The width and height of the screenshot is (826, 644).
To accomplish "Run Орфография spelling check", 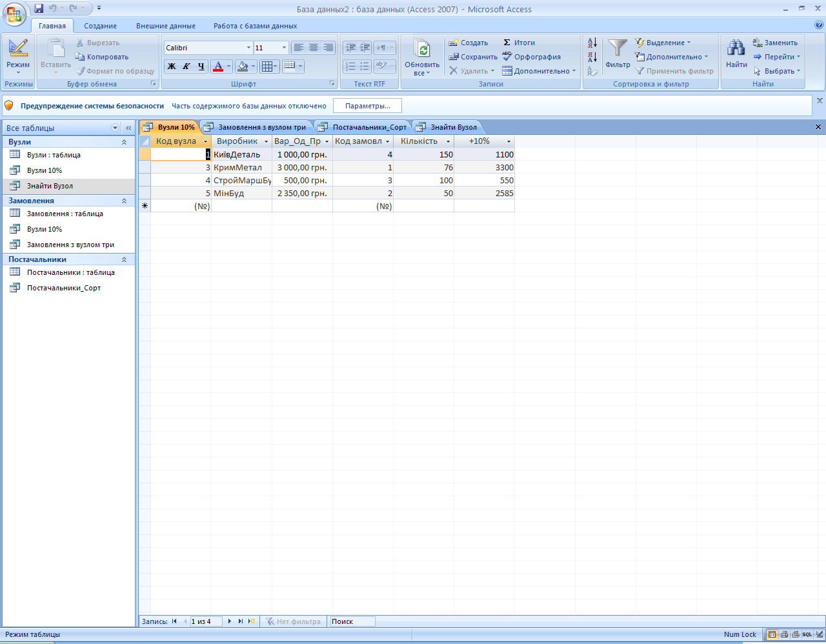I will point(531,57).
